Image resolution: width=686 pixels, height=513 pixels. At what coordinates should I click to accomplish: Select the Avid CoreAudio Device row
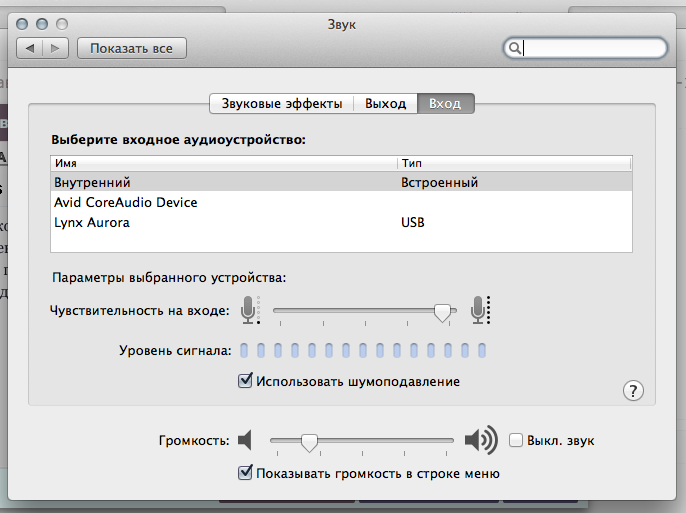coord(341,202)
